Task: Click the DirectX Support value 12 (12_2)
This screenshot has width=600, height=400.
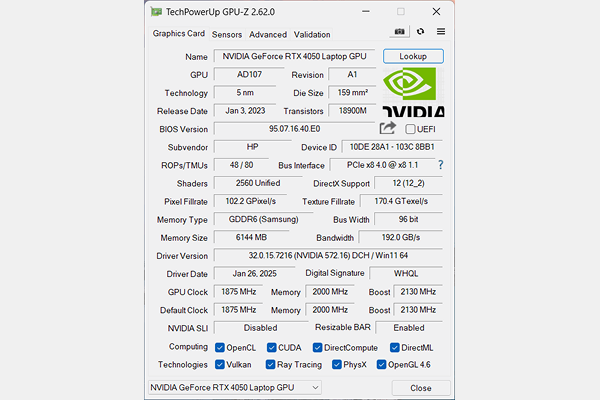Action: pos(408,183)
